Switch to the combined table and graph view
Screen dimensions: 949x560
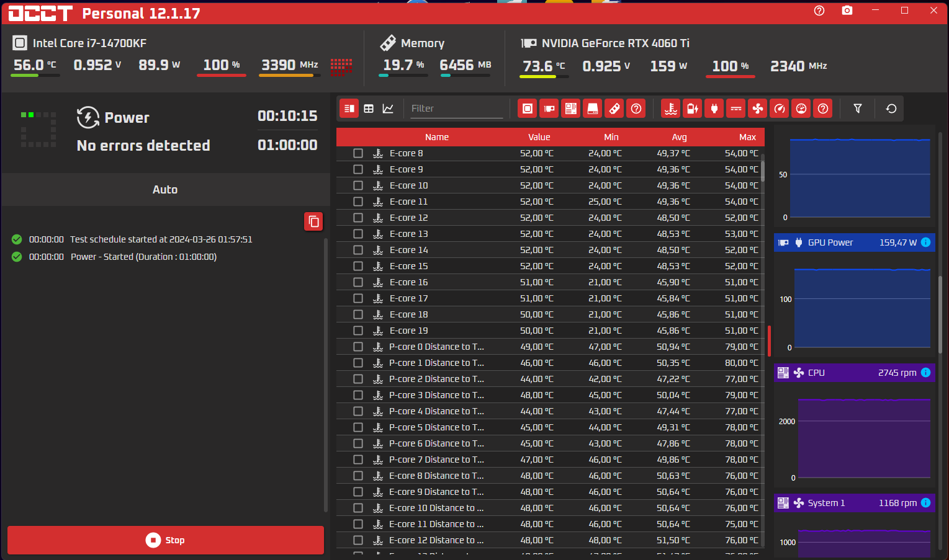[x=349, y=109]
